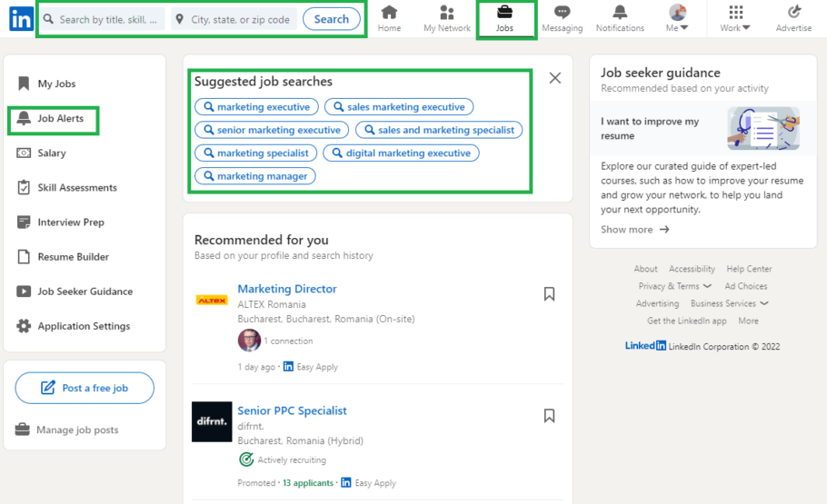Click the '13 applicants' text
827x504 pixels.
point(308,483)
